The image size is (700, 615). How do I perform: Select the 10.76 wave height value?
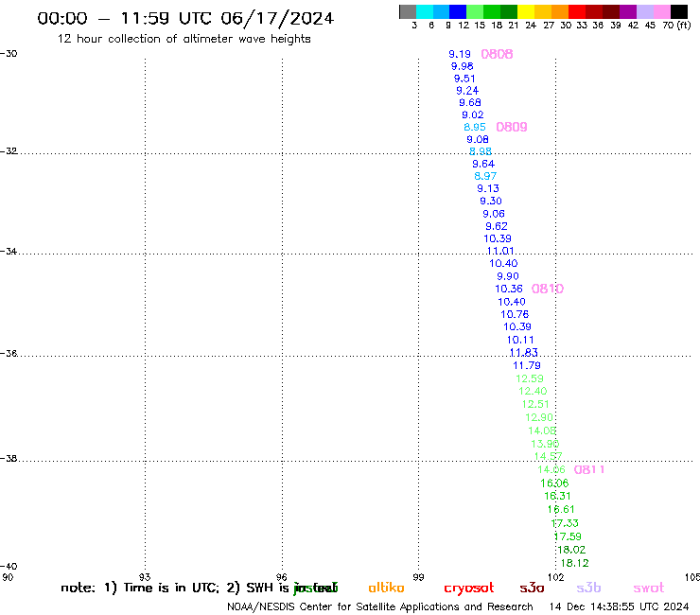tap(515, 314)
